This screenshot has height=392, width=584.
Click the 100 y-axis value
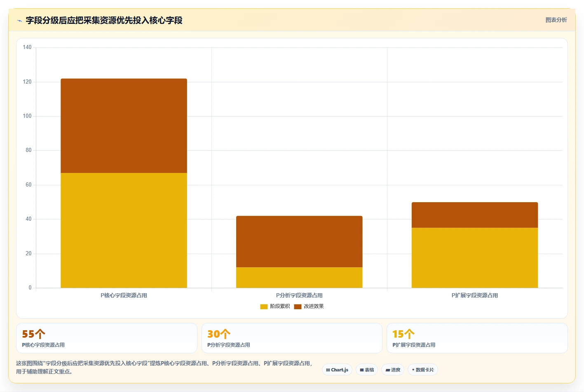27,116
